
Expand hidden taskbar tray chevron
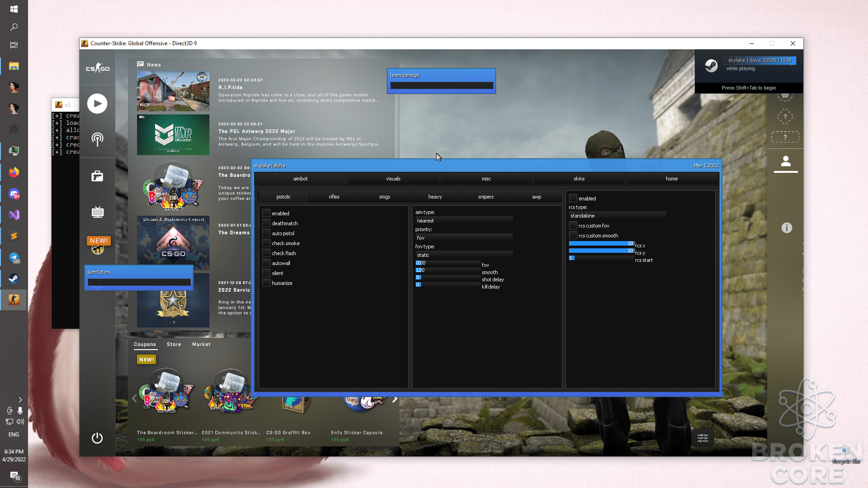point(20,400)
